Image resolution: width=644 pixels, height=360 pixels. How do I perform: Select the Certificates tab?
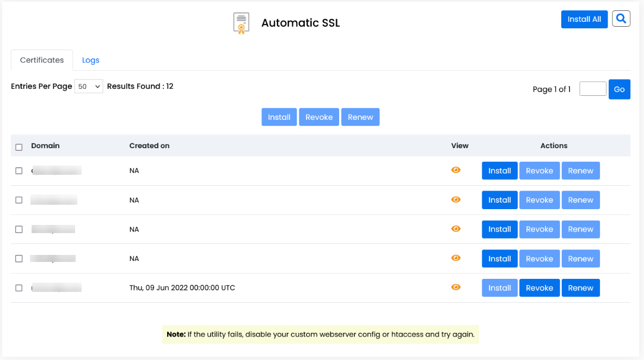[41, 60]
